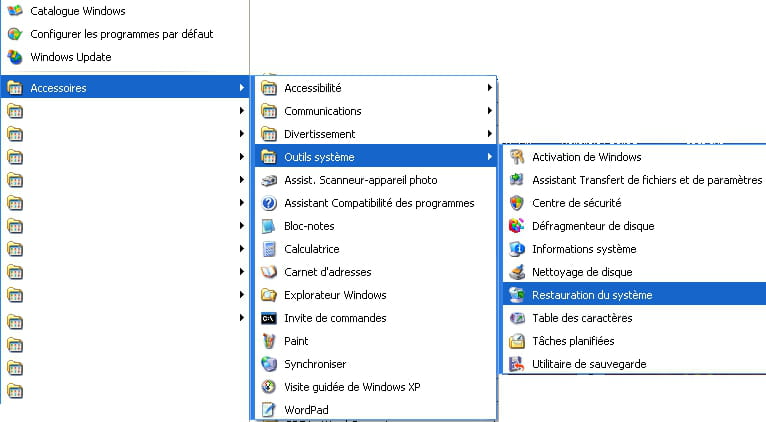This screenshot has width=766, height=422.
Task: Click the Paint brushes icon
Action: [x=269, y=341]
